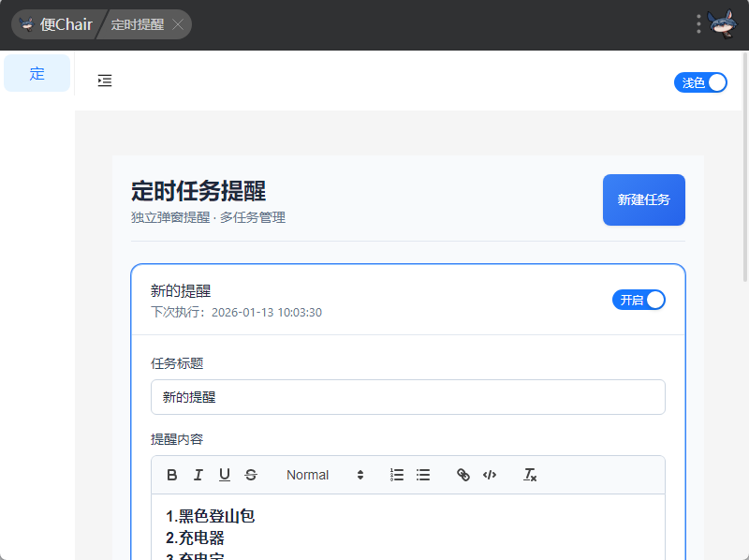Insert a bulleted list
Screen dimensions: 749x560
(423, 475)
